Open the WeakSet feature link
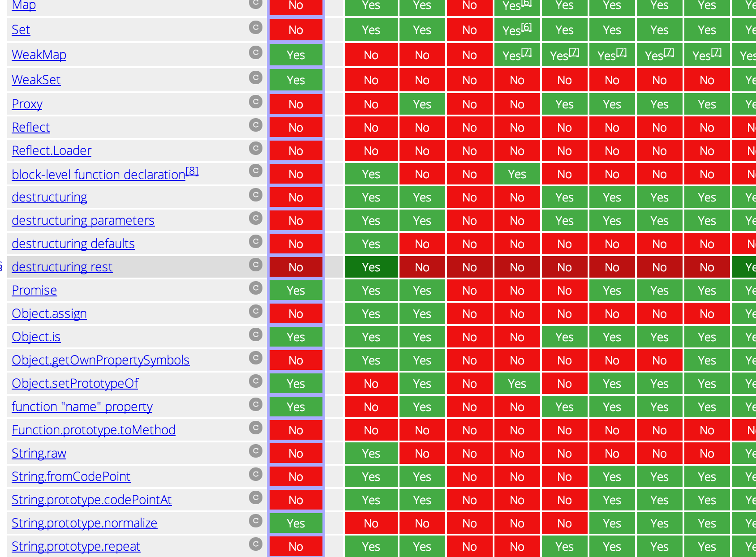 [x=36, y=80]
